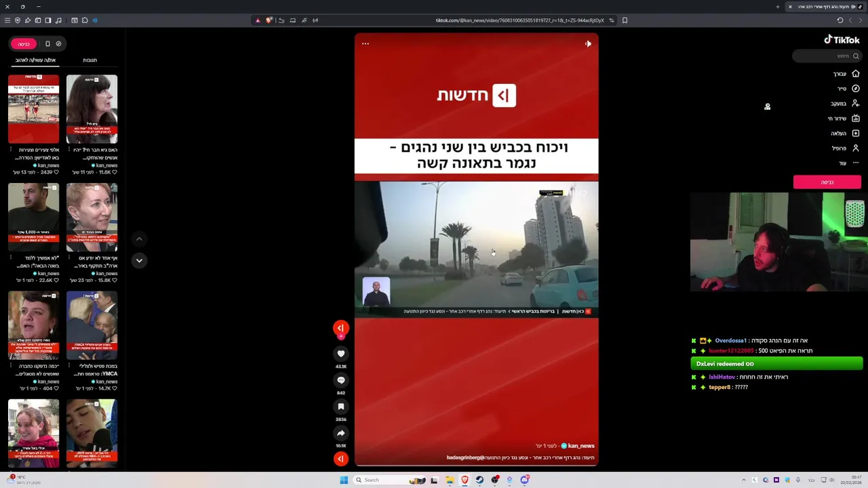Open the phone app icon beside login pill
The width and height of the screenshot is (868, 488).
pos(47,44)
